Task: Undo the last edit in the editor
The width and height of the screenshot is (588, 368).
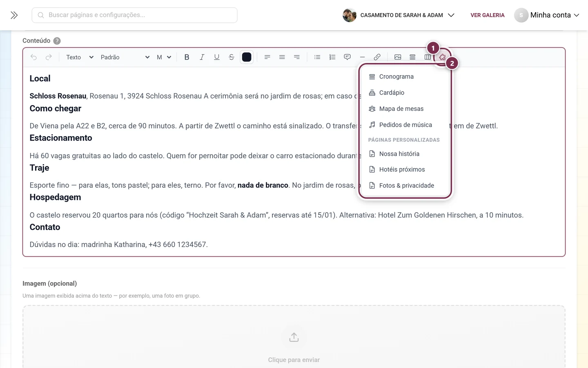Action: [x=33, y=57]
